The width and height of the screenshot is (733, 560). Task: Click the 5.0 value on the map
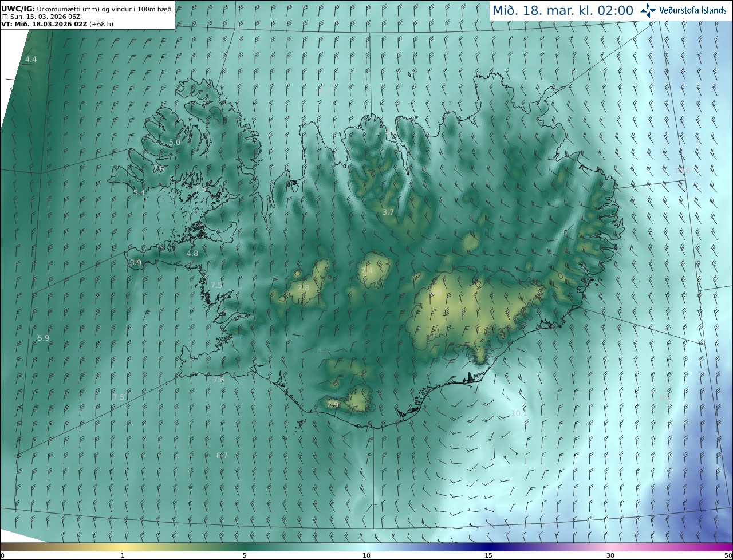click(174, 142)
